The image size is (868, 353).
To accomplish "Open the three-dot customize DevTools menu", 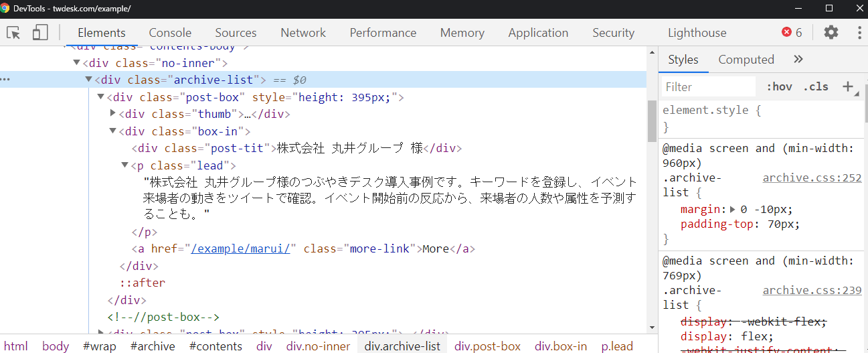I will point(859,32).
